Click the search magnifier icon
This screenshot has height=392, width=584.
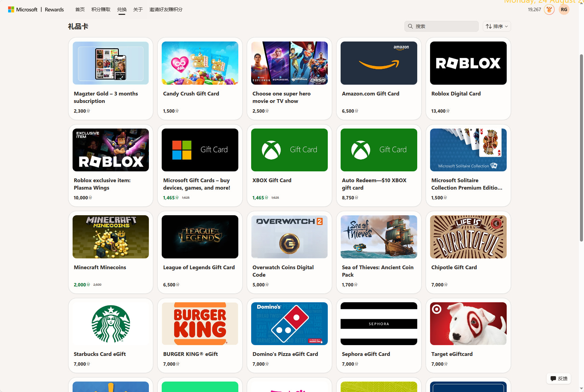point(410,26)
